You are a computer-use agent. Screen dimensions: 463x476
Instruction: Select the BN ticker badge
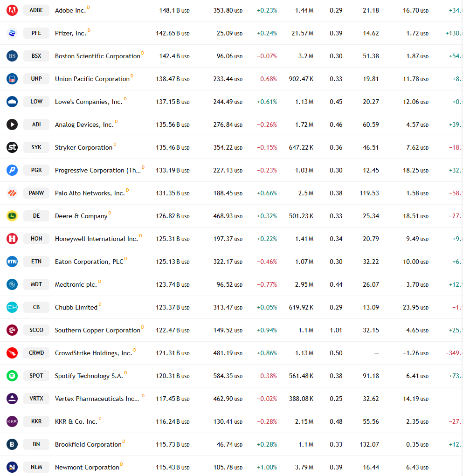[36, 444]
